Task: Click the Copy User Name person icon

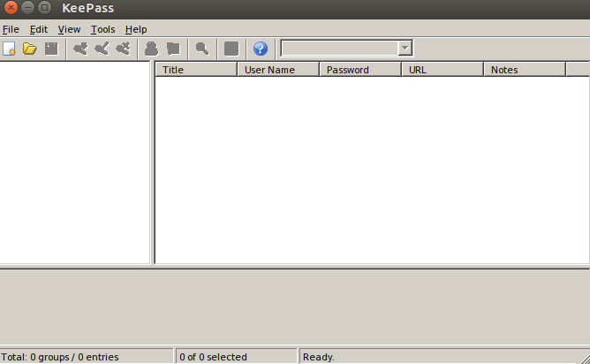Action: [x=152, y=49]
